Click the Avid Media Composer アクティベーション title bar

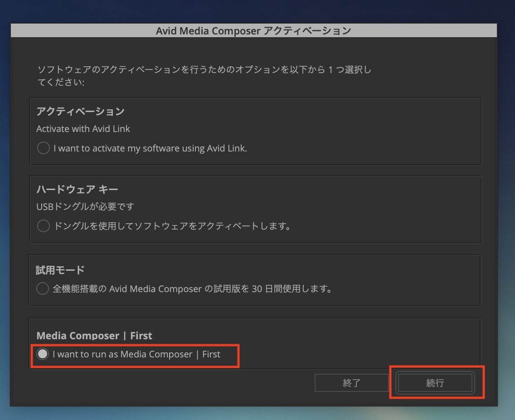coord(253,30)
